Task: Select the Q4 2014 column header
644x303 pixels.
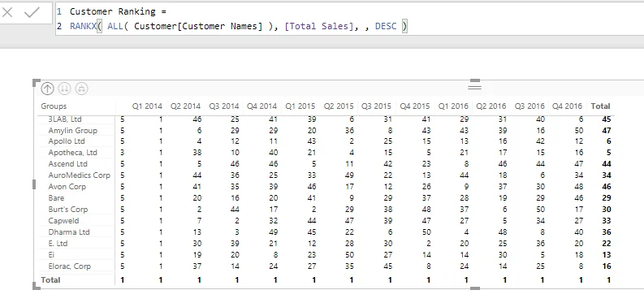Action: pyautogui.click(x=261, y=106)
